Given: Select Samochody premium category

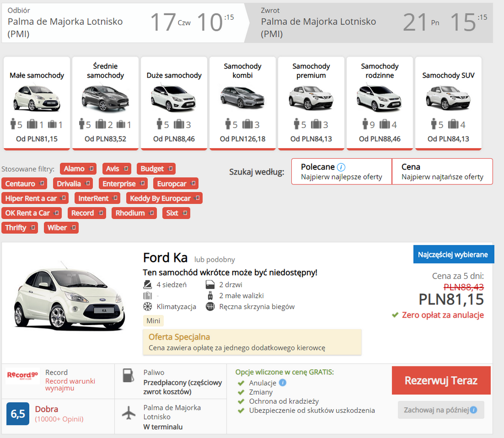Looking at the screenshot, I should [x=311, y=103].
